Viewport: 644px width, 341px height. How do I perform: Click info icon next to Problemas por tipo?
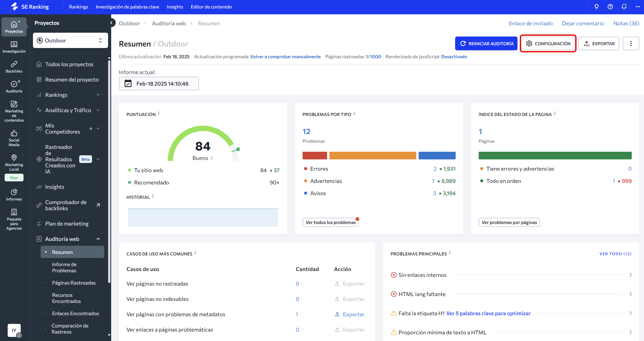354,113
